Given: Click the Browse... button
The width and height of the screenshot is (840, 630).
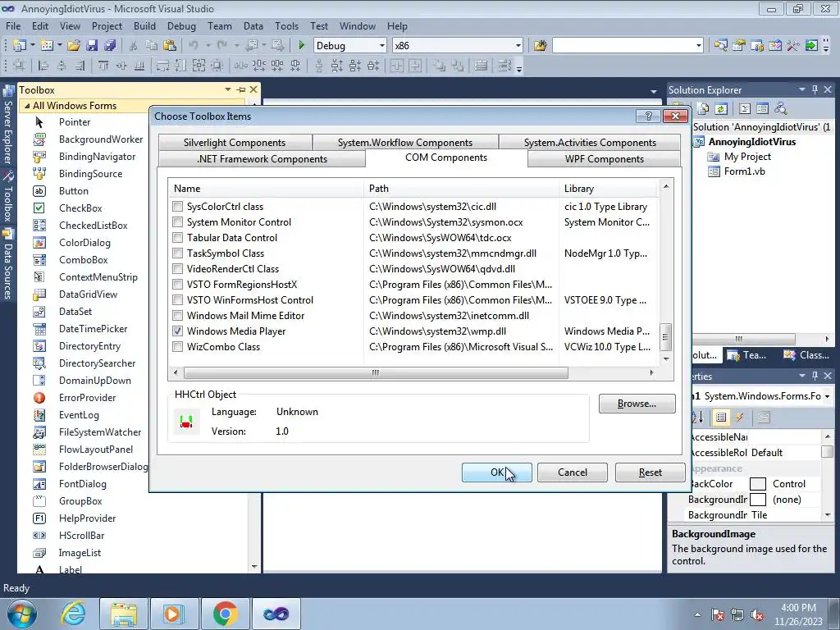Looking at the screenshot, I should point(637,404).
